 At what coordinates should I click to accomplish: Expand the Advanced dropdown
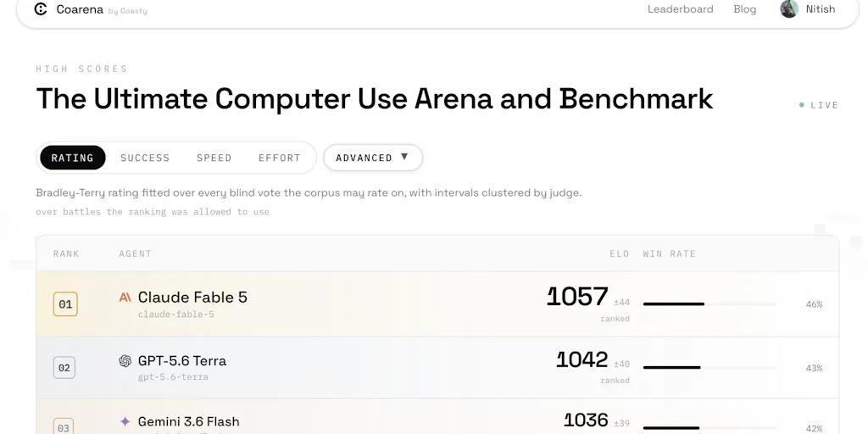click(373, 158)
